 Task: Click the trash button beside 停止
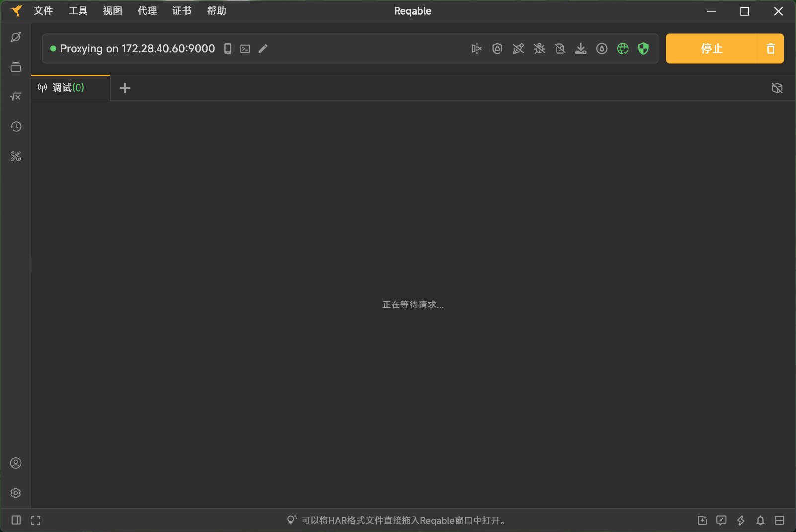tap(771, 48)
